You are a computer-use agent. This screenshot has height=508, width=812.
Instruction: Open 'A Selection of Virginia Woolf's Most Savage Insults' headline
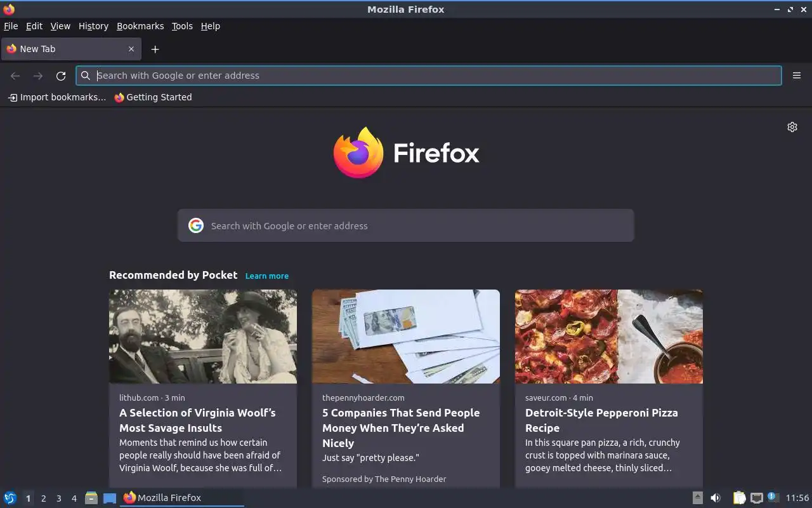(198, 420)
